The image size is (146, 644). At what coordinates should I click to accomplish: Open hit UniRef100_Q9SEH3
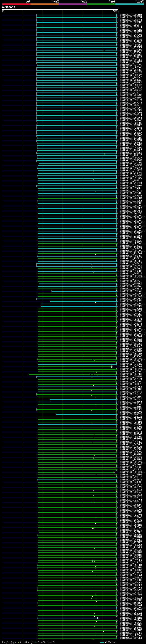pos(131,15)
